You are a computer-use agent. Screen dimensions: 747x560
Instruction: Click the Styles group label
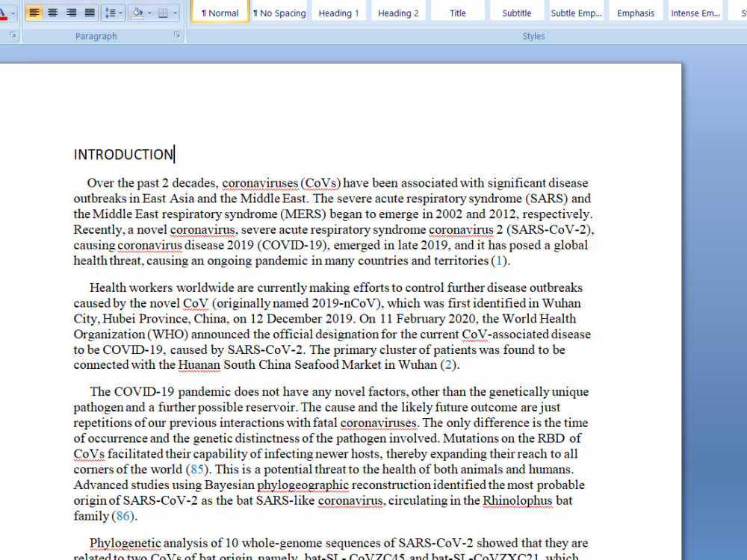[533, 36]
